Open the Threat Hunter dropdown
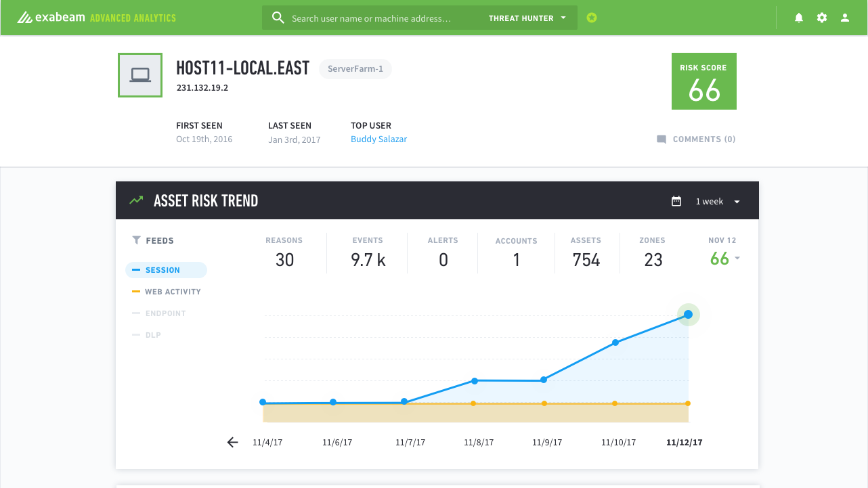Viewport: 868px width, 488px height. (x=527, y=18)
